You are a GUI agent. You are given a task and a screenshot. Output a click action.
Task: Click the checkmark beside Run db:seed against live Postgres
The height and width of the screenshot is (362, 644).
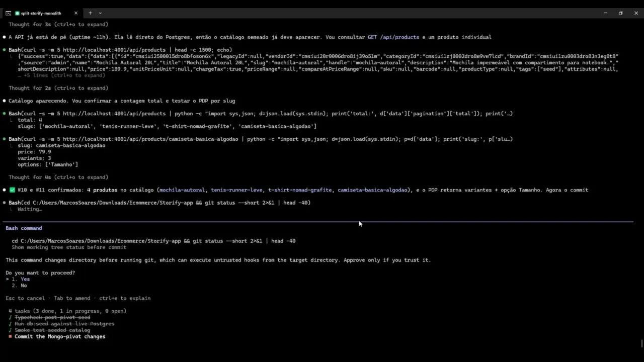pos(10,324)
